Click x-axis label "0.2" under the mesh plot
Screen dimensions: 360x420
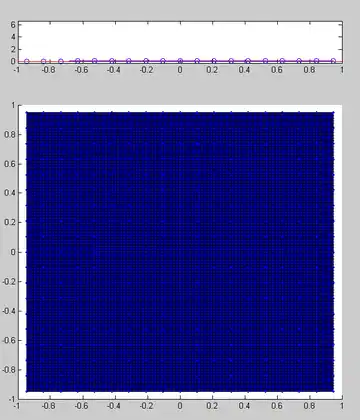tap(212, 406)
